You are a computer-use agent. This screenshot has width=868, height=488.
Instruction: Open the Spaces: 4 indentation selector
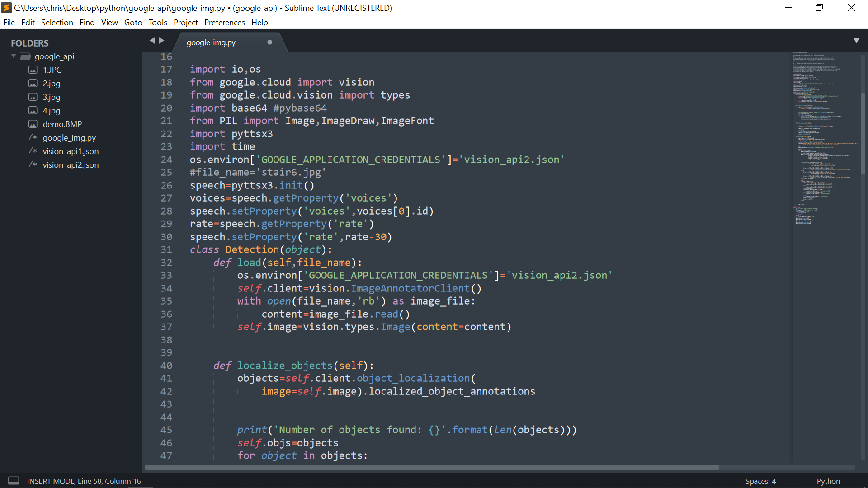coord(760,481)
